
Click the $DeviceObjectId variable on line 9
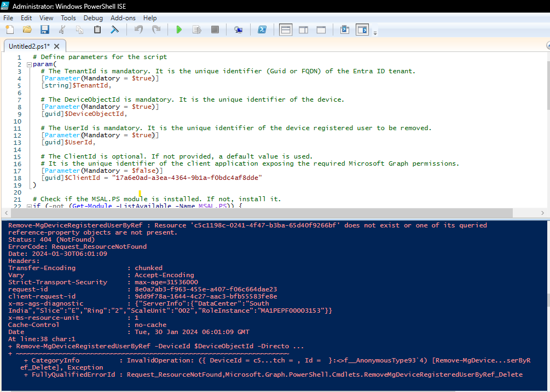tap(95, 114)
